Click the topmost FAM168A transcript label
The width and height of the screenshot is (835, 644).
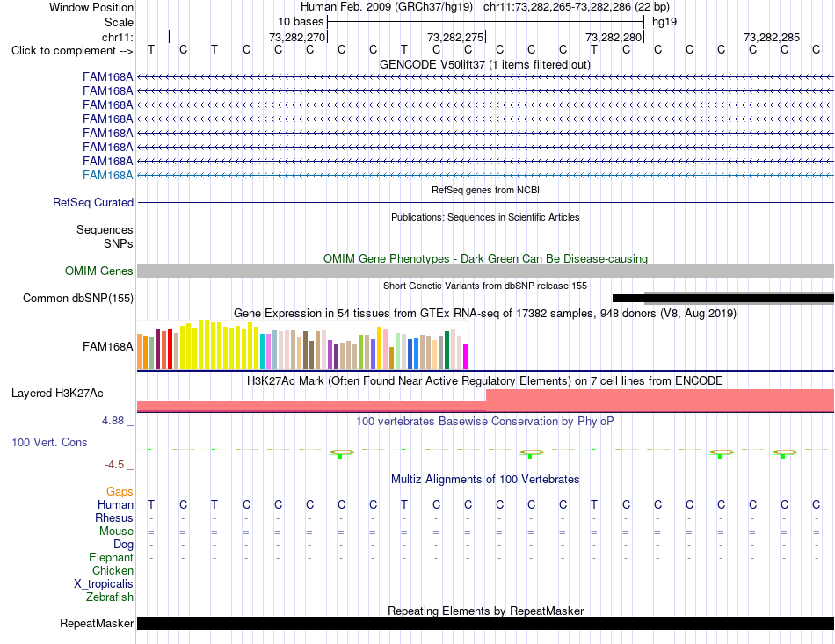(x=107, y=76)
